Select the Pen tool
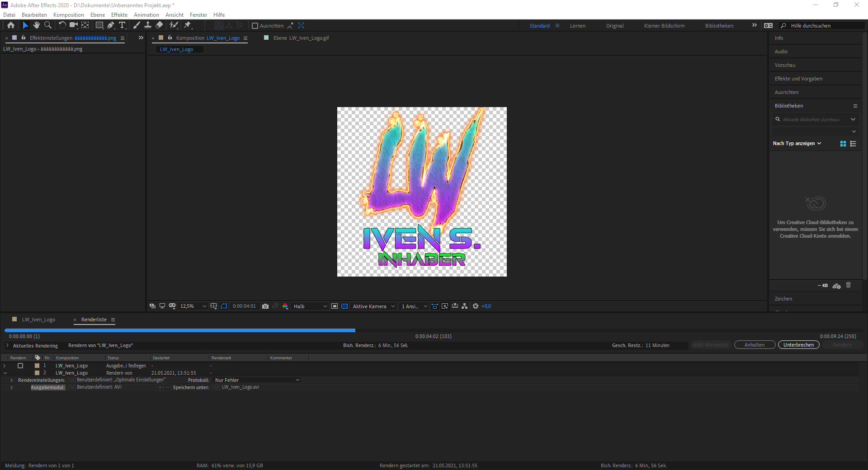Image resolution: width=868 pixels, height=470 pixels. [111, 25]
